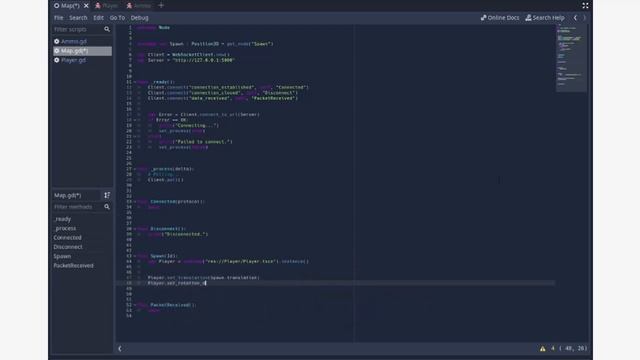Screen dimensions: 640x360
Task: Jump to PacketReceived in methods list
Action: [73, 266]
